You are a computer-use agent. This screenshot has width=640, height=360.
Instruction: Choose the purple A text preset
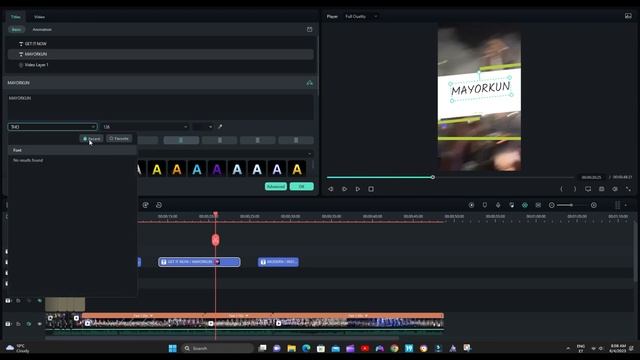(x=217, y=169)
